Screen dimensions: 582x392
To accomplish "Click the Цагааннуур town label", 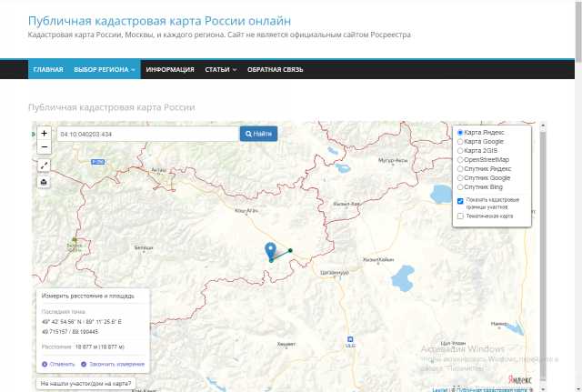I will point(335,273).
